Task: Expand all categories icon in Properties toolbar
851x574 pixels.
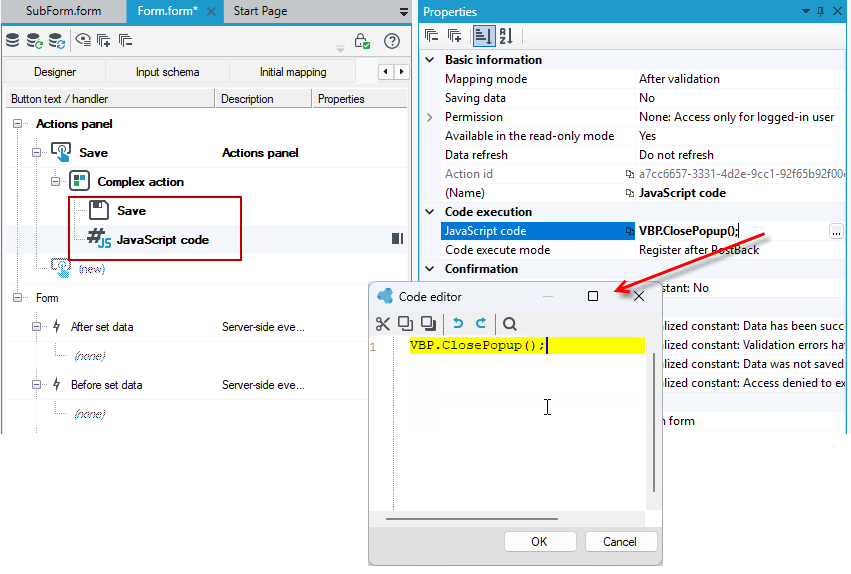Action: 454,36
